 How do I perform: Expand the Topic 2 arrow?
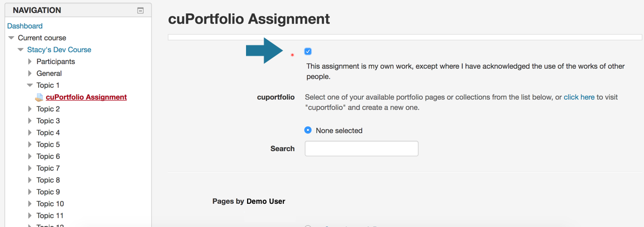click(30, 109)
